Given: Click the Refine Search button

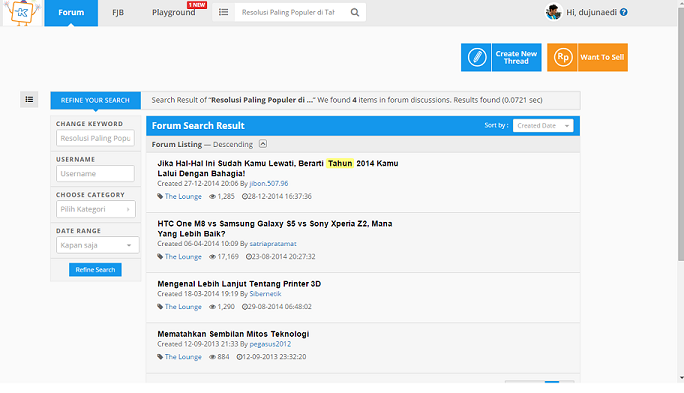Looking at the screenshot, I should pyautogui.click(x=95, y=270).
